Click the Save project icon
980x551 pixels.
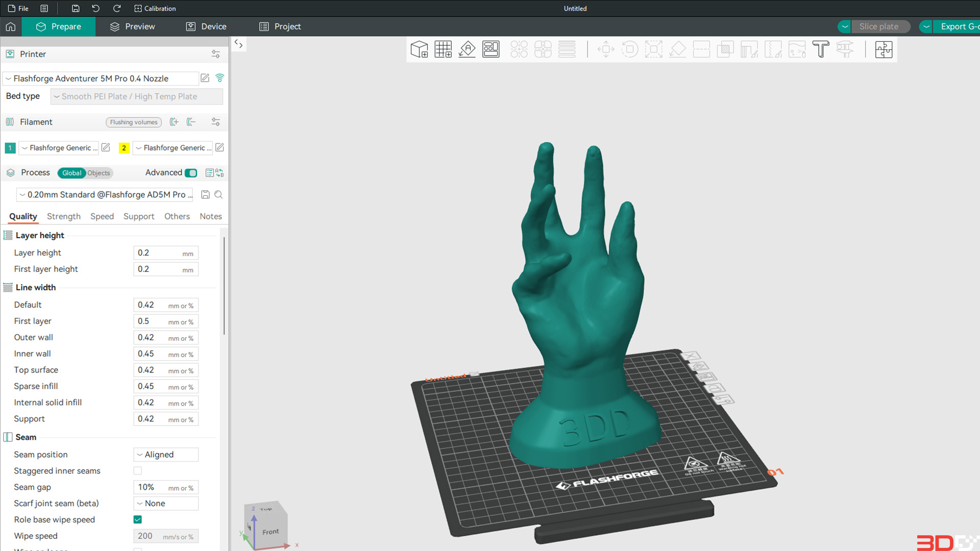[76, 8]
